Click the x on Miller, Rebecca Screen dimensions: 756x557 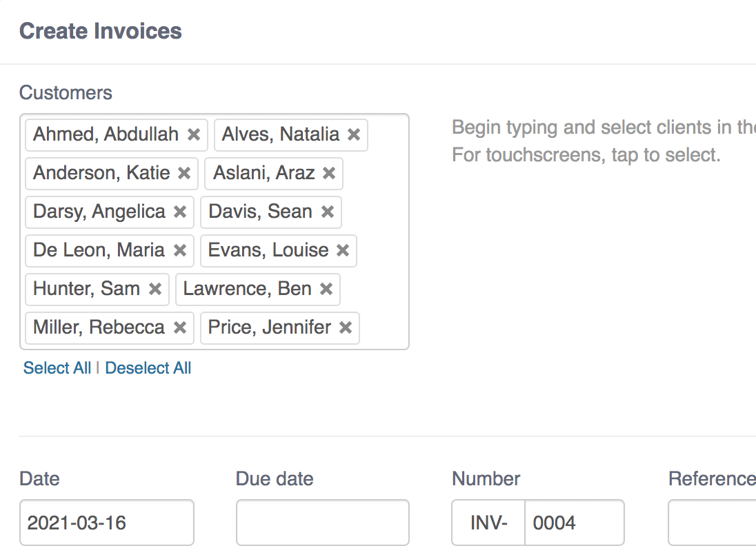[180, 327]
